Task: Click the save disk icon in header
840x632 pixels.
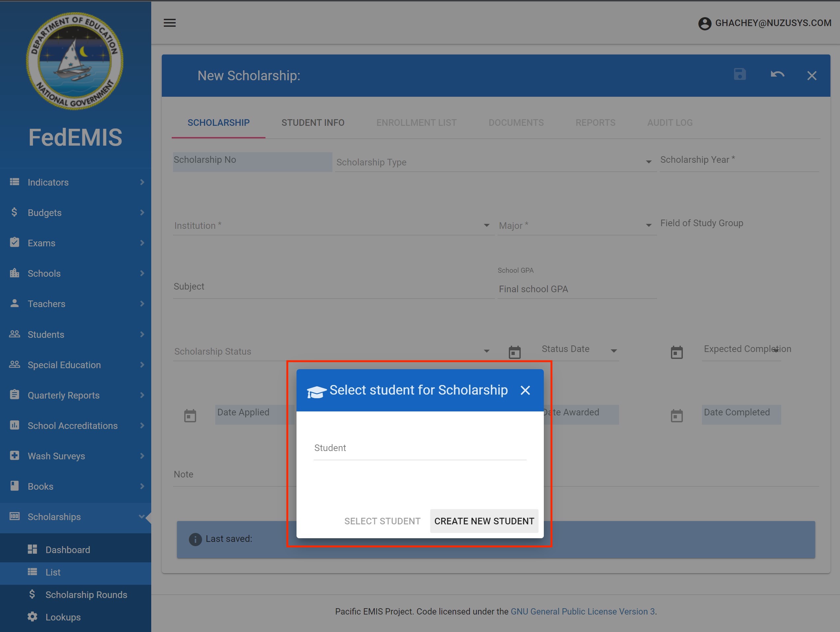Action: 739,74
